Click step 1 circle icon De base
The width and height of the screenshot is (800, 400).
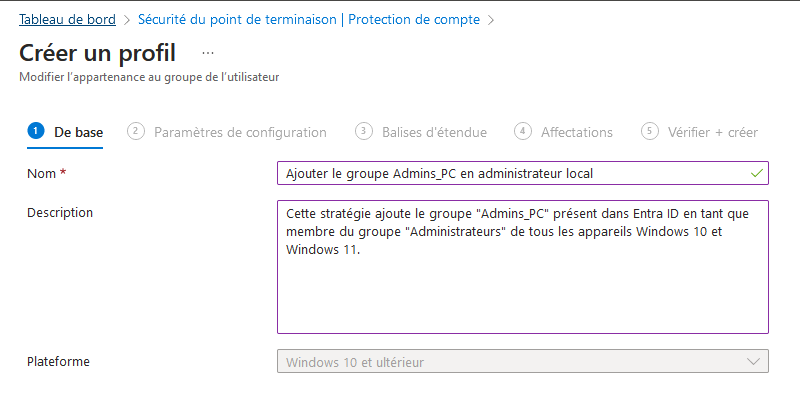pos(36,131)
